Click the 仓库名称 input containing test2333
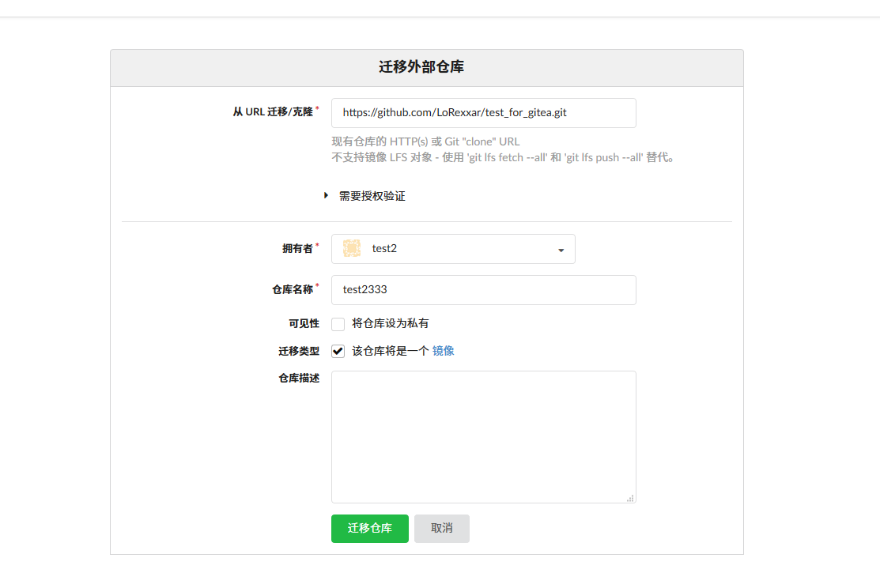880x588 pixels. pyautogui.click(x=483, y=290)
